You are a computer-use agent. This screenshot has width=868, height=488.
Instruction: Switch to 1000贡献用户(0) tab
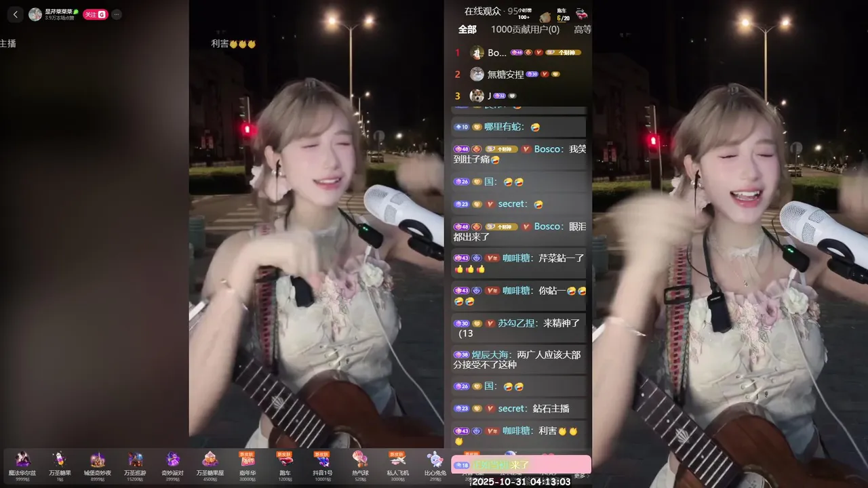point(525,29)
